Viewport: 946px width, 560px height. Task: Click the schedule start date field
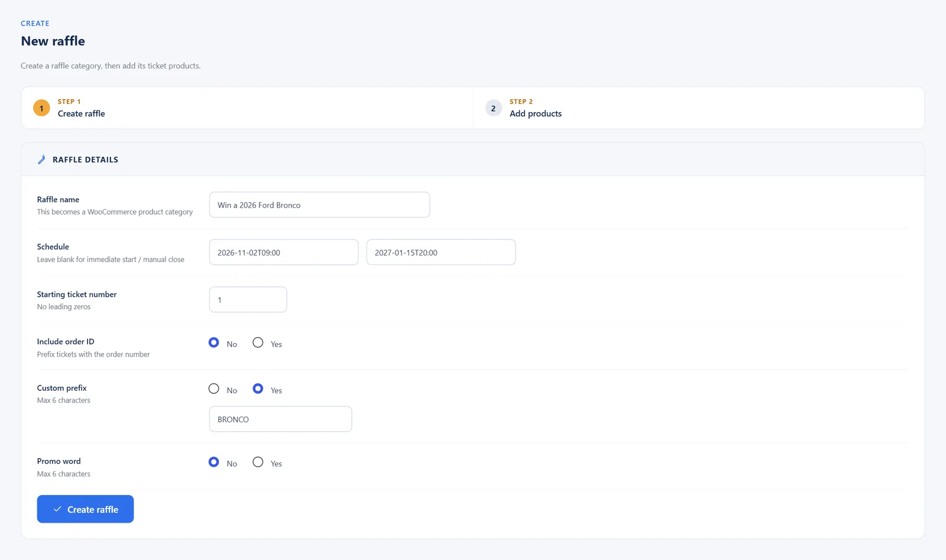click(x=284, y=253)
